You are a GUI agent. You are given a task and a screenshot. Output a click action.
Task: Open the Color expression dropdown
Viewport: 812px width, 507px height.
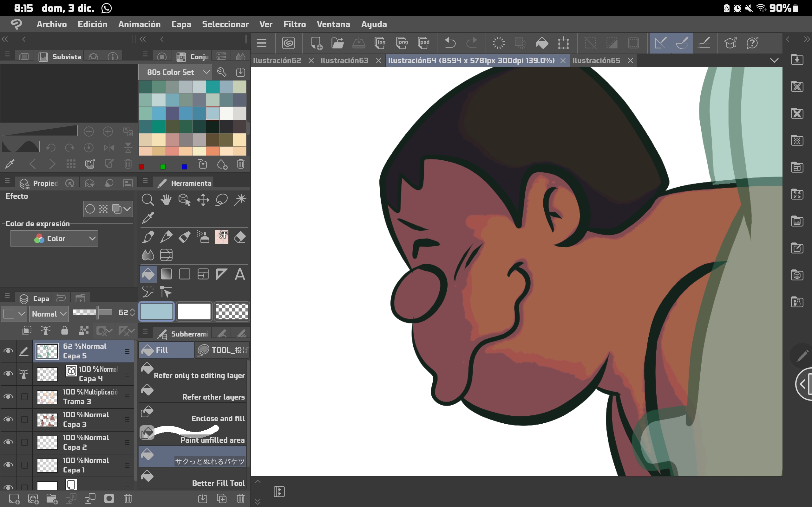54,238
